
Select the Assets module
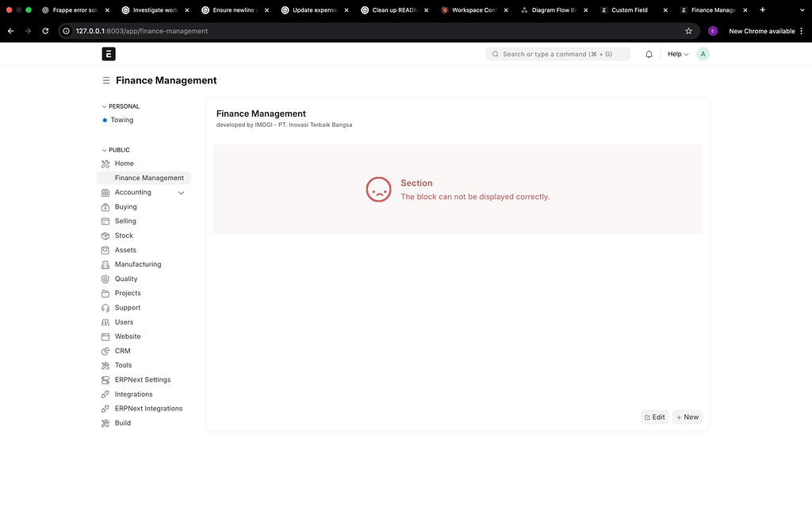pos(124,249)
